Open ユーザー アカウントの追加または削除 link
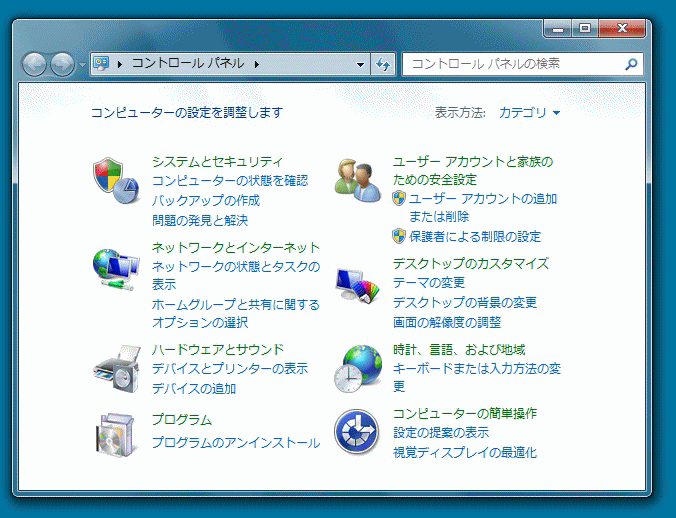 [483, 207]
